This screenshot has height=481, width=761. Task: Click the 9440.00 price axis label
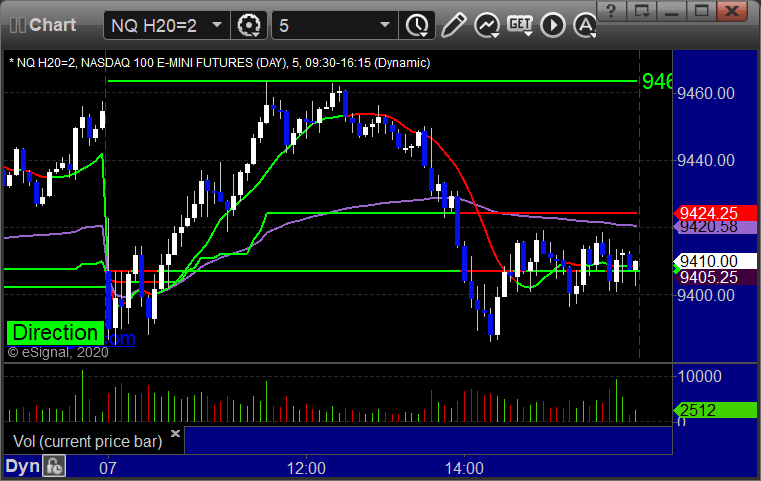pyautogui.click(x=706, y=160)
